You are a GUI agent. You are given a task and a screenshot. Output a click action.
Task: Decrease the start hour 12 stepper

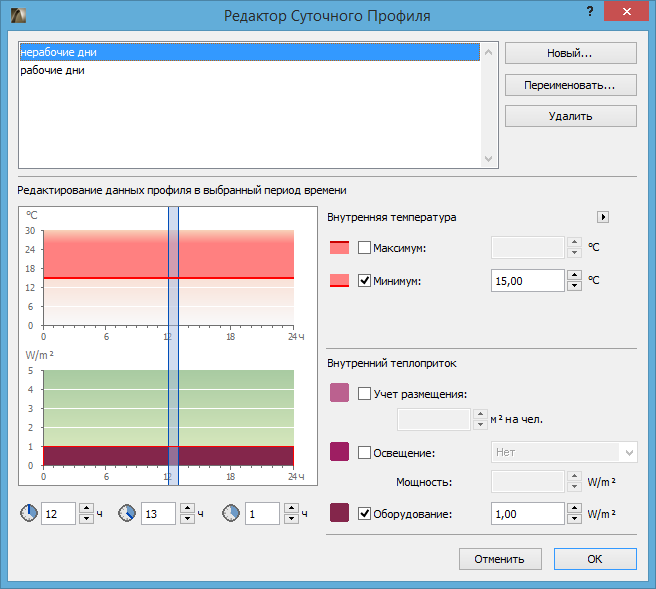tap(86, 519)
